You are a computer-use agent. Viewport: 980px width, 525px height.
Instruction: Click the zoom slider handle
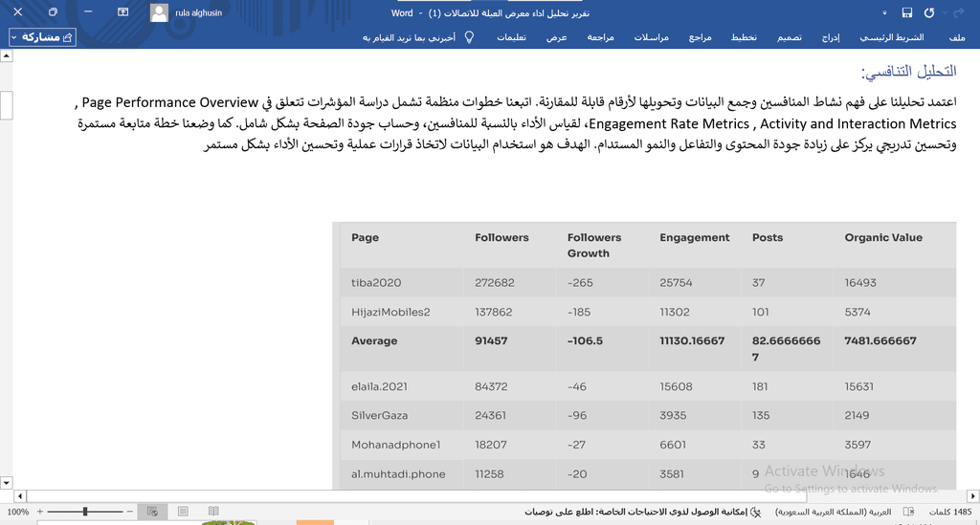85,512
